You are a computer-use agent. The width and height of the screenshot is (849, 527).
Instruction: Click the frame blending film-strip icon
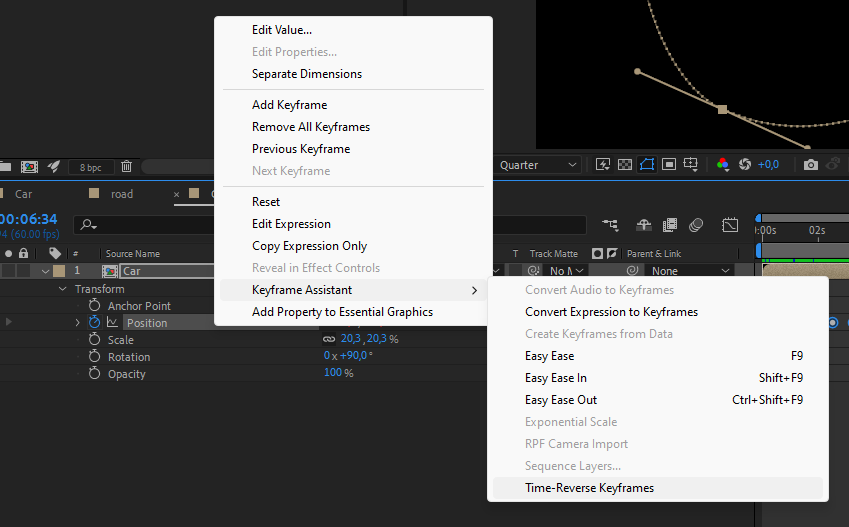point(669,225)
